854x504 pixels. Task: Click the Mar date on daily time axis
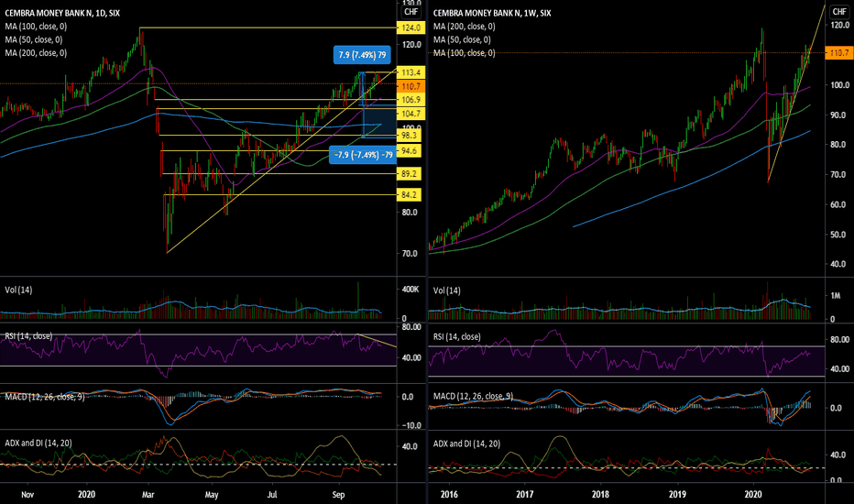pyautogui.click(x=148, y=495)
